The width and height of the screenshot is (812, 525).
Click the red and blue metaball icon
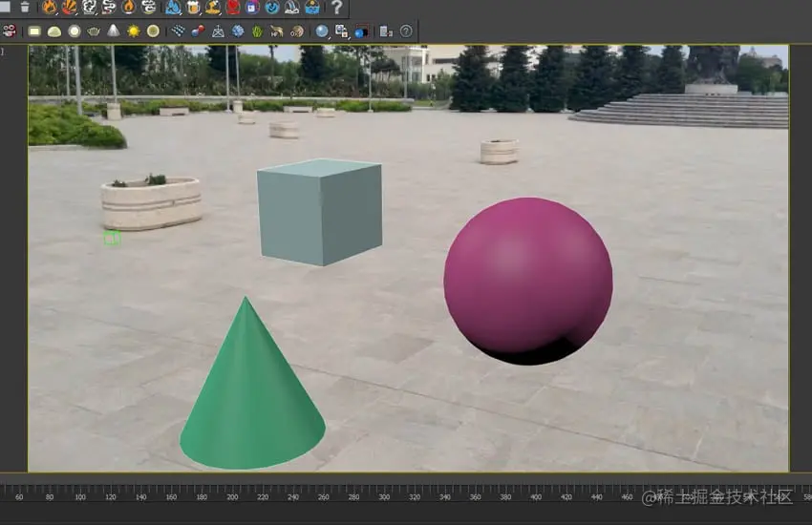(x=198, y=31)
